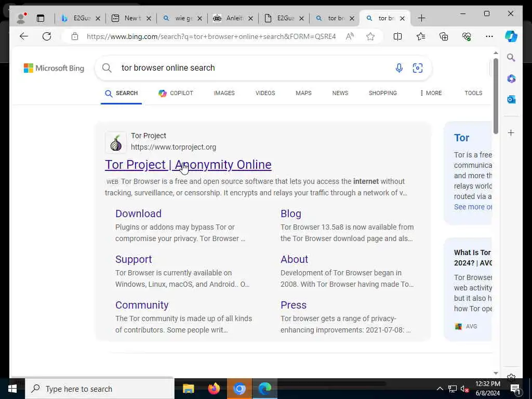
Task: Click the taskbar 'Type here to search' box
Action: pyautogui.click(x=99, y=389)
